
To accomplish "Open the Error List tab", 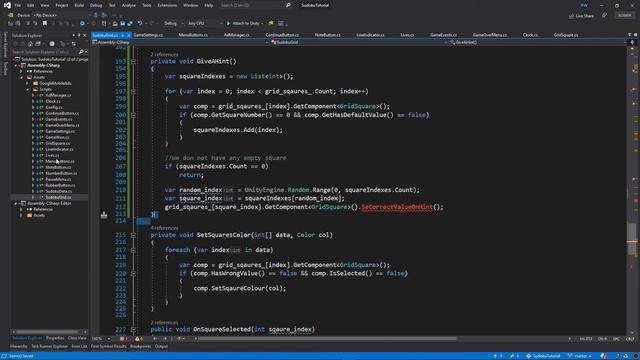I will coord(79,346).
